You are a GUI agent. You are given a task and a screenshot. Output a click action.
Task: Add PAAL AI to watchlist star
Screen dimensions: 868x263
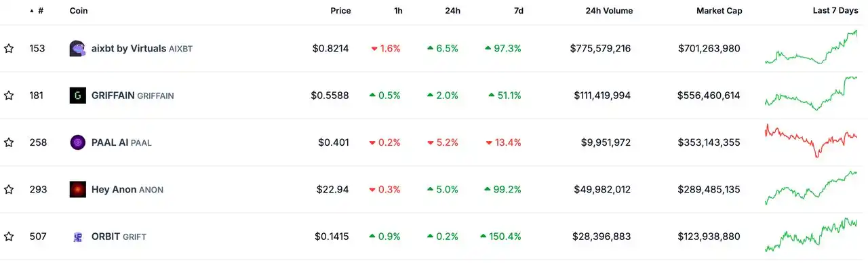(9, 142)
